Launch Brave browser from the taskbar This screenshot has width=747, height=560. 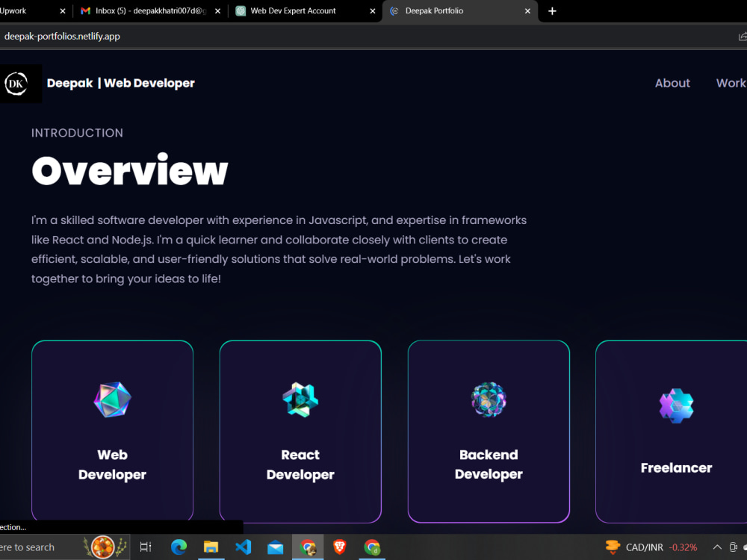[339, 547]
